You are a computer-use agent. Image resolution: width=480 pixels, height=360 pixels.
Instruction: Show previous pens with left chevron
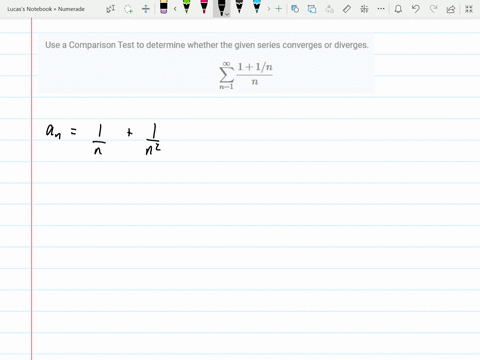tap(175, 9)
